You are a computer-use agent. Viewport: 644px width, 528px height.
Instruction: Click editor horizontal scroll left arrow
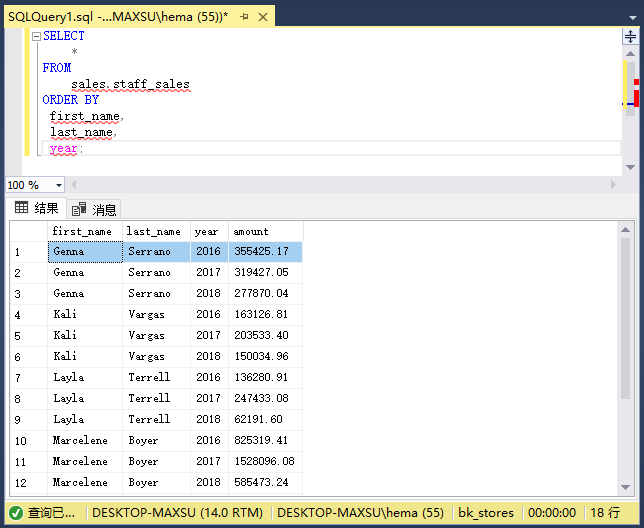(74, 185)
